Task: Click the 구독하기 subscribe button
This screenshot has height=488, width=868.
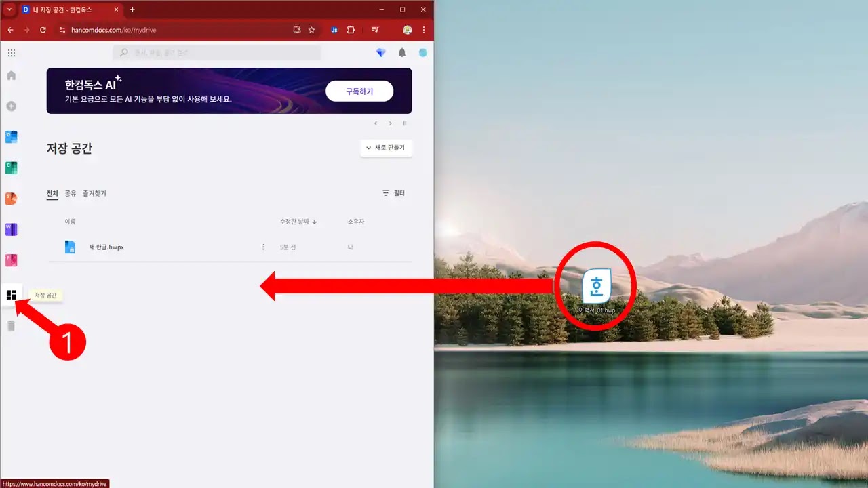Action: point(359,91)
